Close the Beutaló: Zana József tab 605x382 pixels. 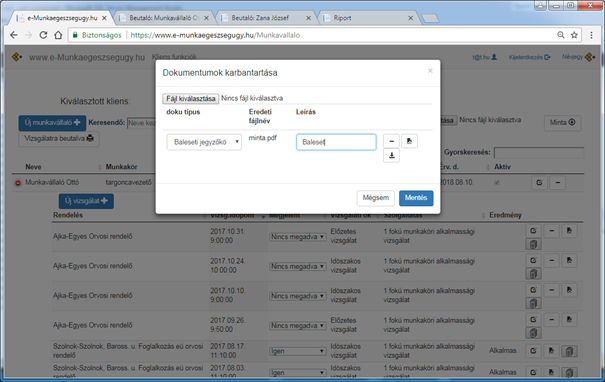coord(308,18)
